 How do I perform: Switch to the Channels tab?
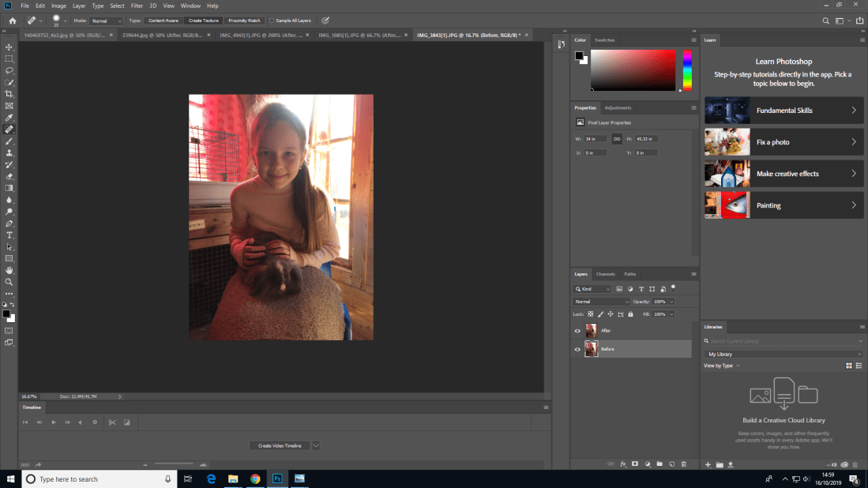pyautogui.click(x=605, y=274)
